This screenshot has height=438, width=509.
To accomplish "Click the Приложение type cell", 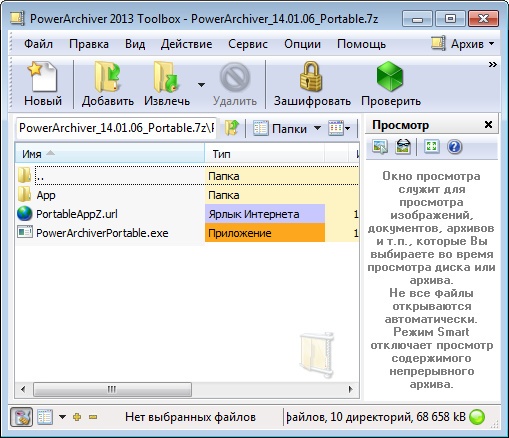I will pos(265,233).
